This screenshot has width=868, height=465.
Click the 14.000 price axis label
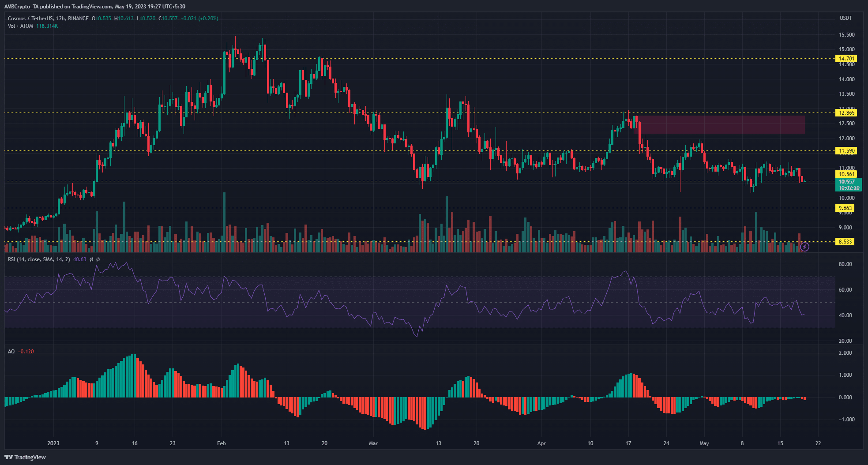tap(846, 79)
